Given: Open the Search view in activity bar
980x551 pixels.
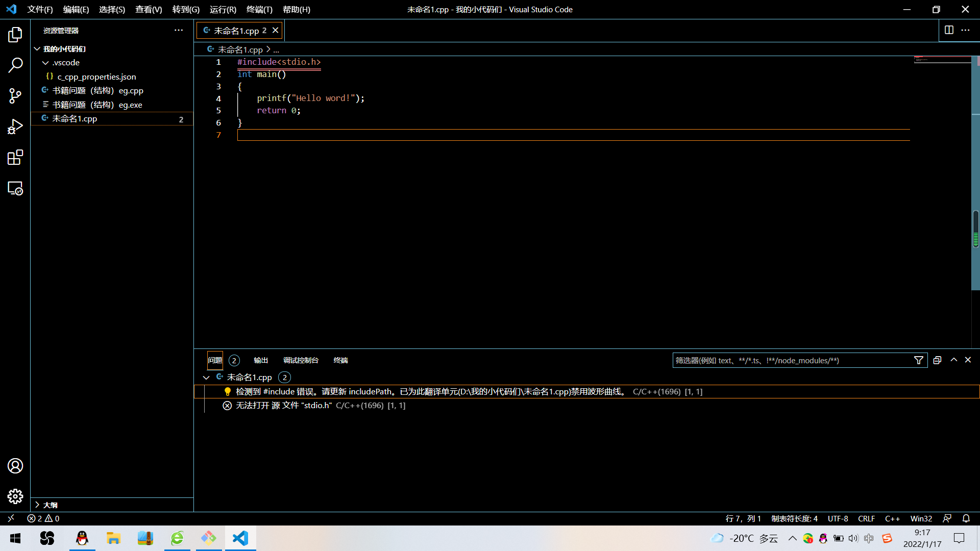Looking at the screenshot, I should coord(15,65).
